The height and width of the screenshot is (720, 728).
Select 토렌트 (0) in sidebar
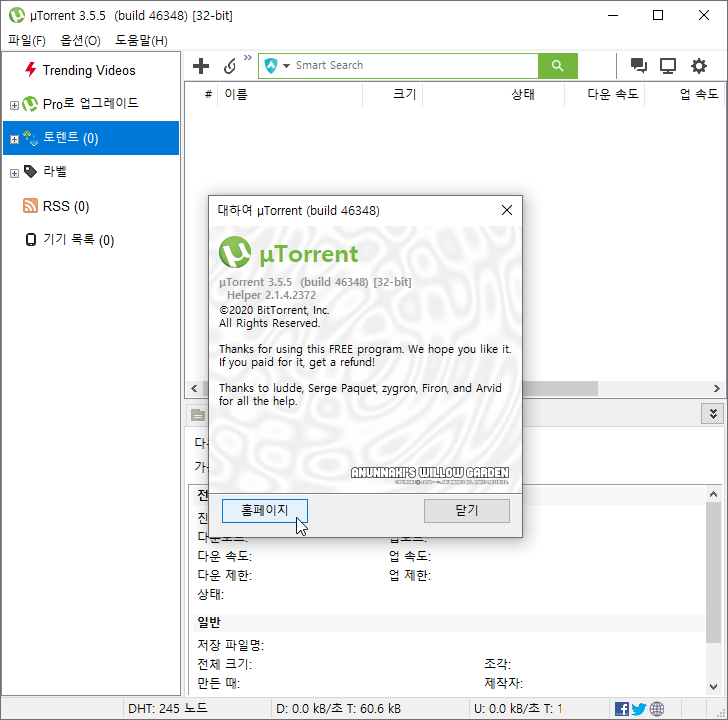(x=91, y=138)
